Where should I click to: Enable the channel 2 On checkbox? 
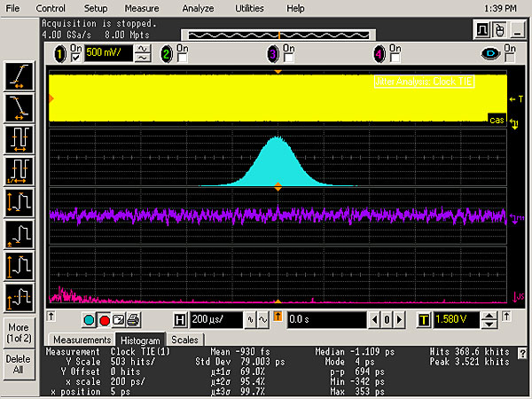183,59
